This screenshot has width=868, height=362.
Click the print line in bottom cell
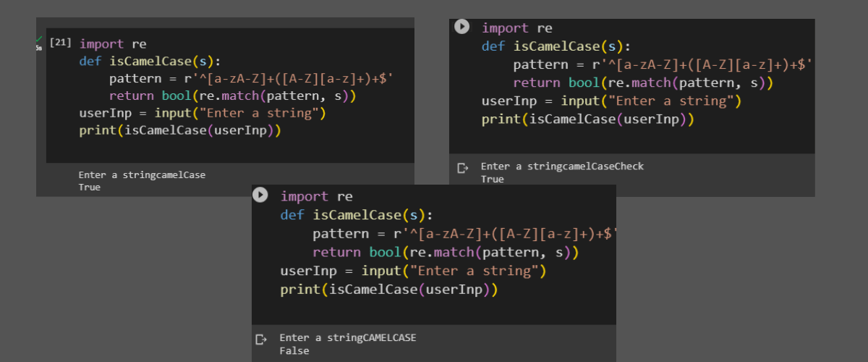coord(389,290)
